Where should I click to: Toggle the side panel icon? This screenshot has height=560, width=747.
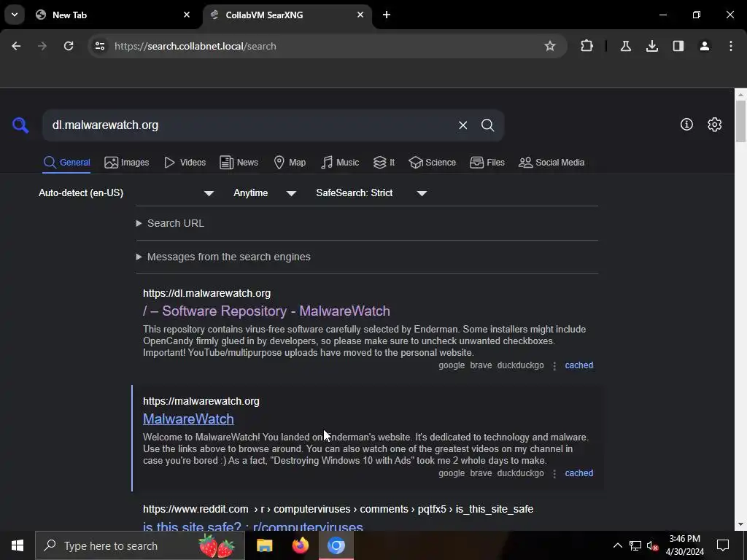click(678, 46)
